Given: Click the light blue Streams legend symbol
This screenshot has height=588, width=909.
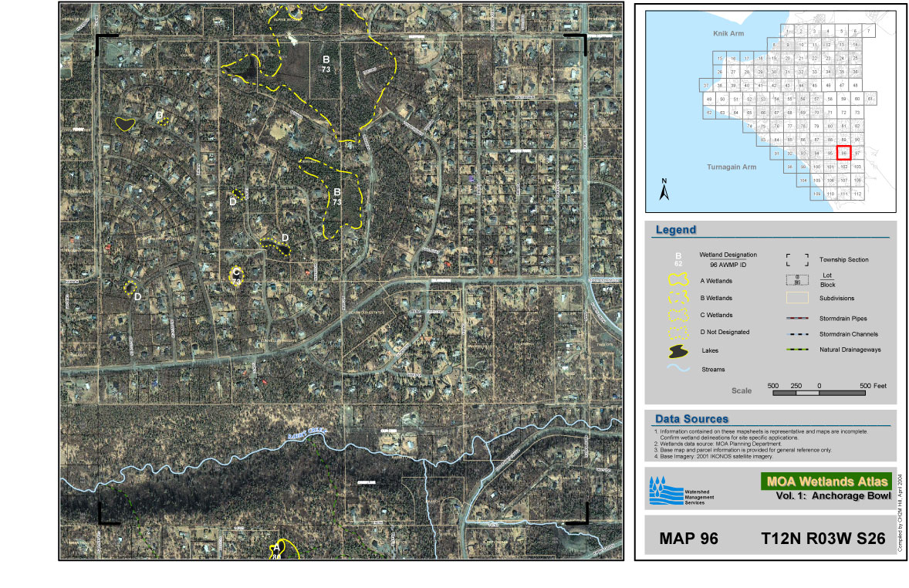Looking at the screenshot, I should point(678,370).
